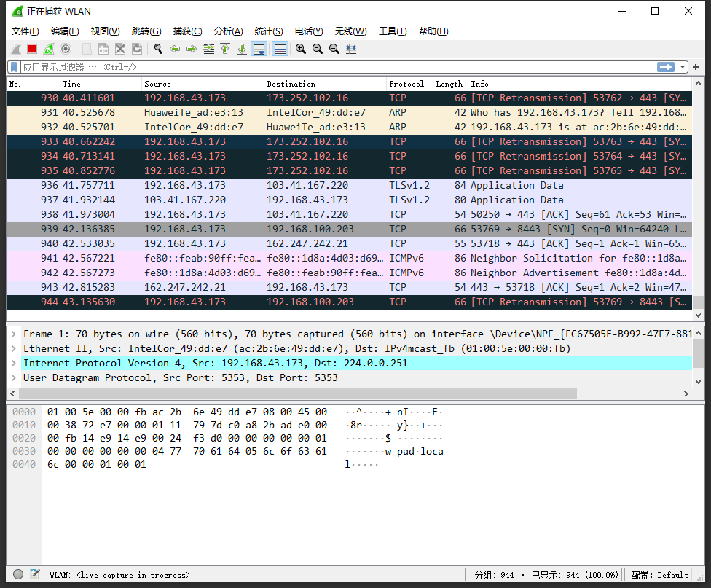This screenshot has height=588, width=711.
Task: Open the Find Packet magnifier icon
Action: coord(157,48)
